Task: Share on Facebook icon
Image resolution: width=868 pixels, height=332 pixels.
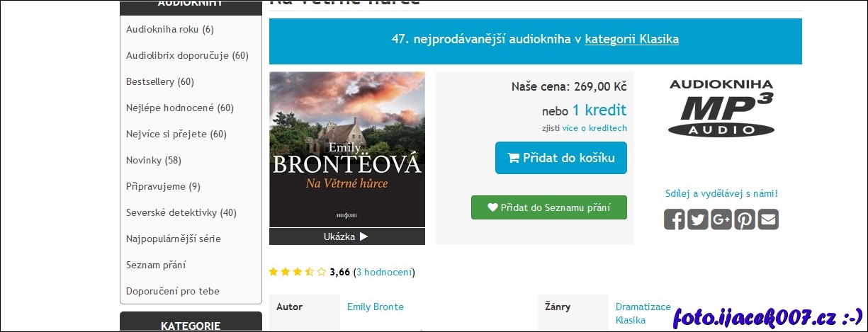Action: (x=675, y=219)
